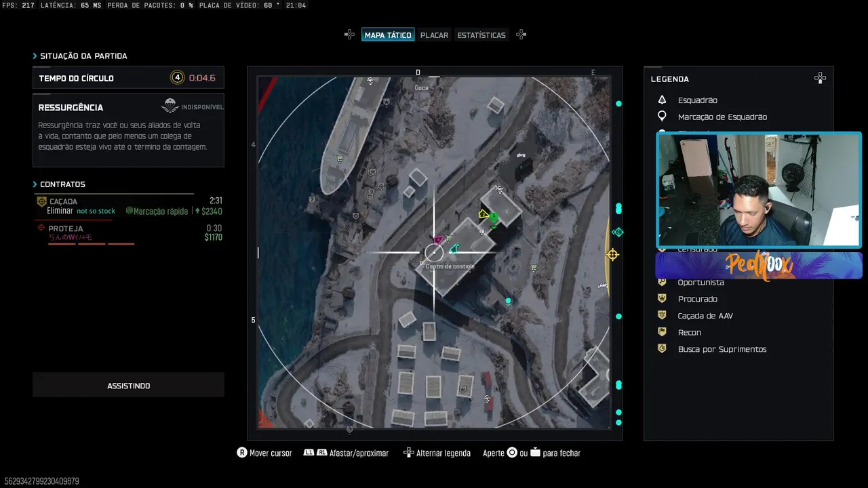Viewport: 868px width, 488px height.
Task: Click the RESSURGÊNCIA heading
Action: (71, 108)
